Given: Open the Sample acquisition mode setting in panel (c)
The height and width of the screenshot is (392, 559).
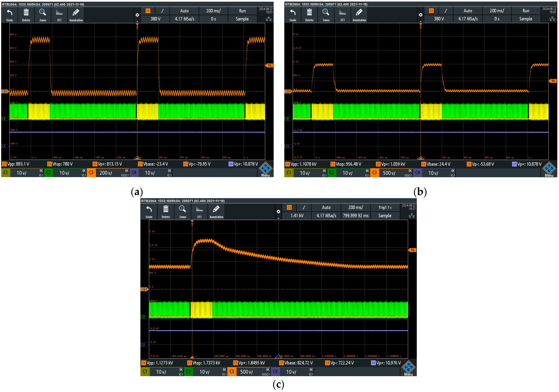Looking at the screenshot, I should 385,216.
